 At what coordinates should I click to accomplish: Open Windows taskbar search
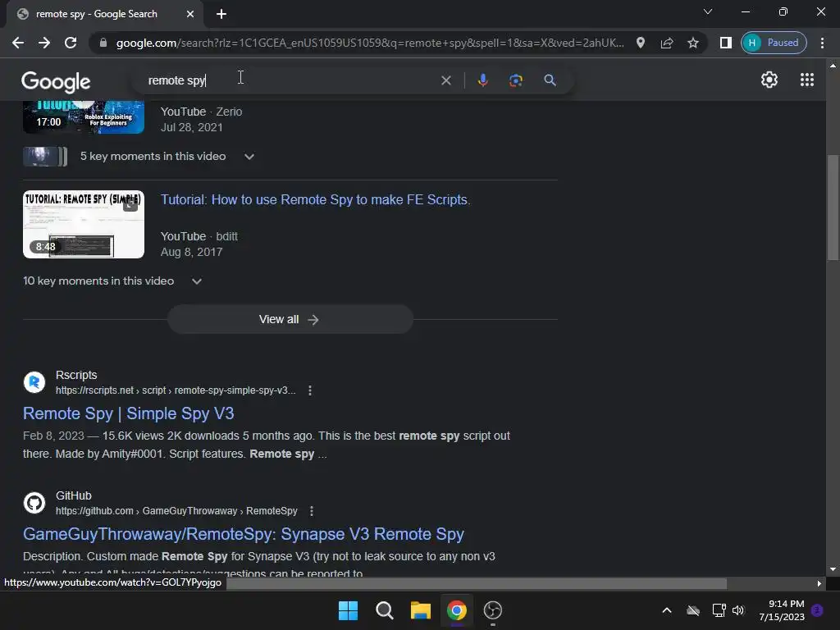[x=384, y=610]
